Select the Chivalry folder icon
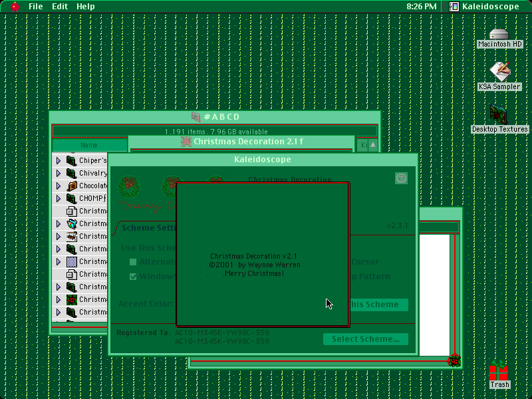Image resolution: width=532 pixels, height=399 pixels. (x=71, y=173)
